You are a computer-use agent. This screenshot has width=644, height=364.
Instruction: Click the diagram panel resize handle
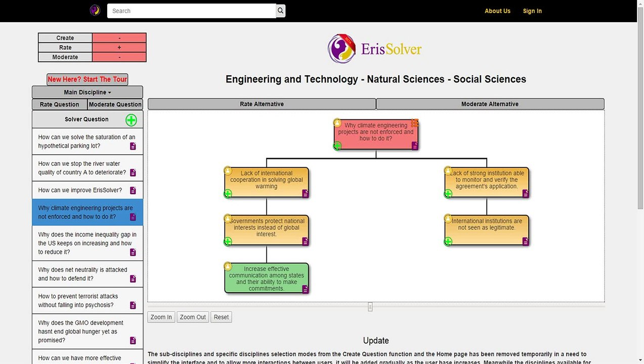370,307
